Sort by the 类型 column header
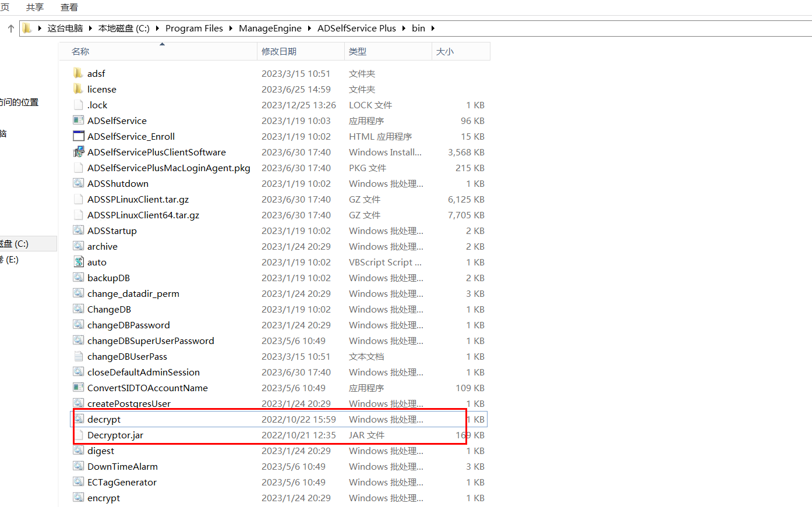 point(388,51)
